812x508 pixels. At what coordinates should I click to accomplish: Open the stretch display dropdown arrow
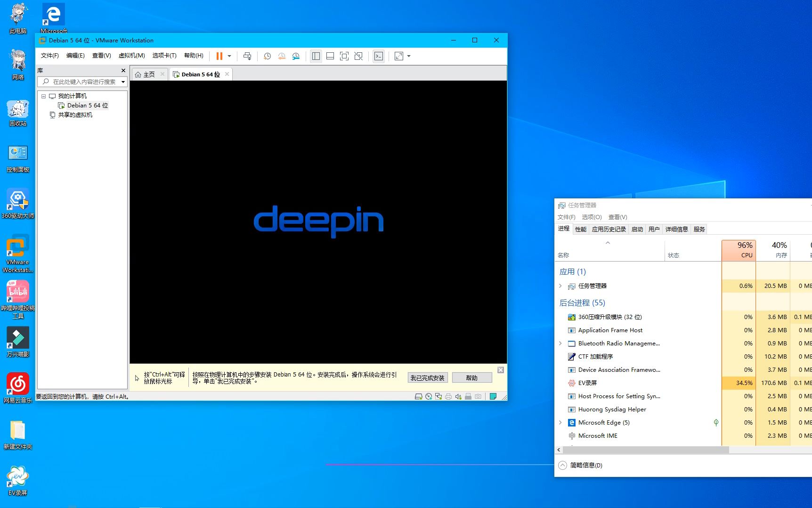(x=409, y=56)
